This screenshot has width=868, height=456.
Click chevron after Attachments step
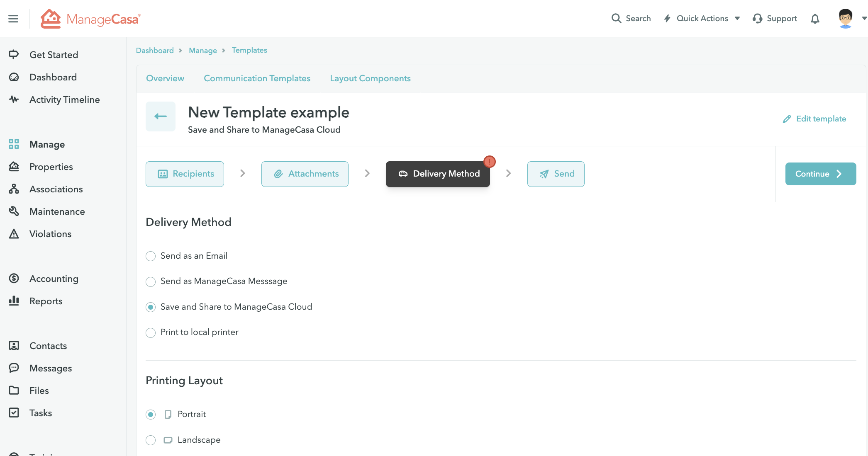pos(367,173)
